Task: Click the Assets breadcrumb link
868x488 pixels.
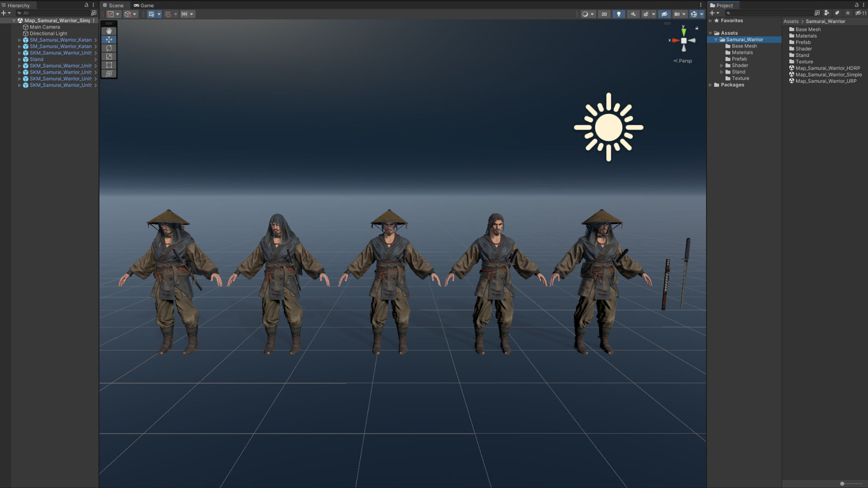Action: point(791,21)
